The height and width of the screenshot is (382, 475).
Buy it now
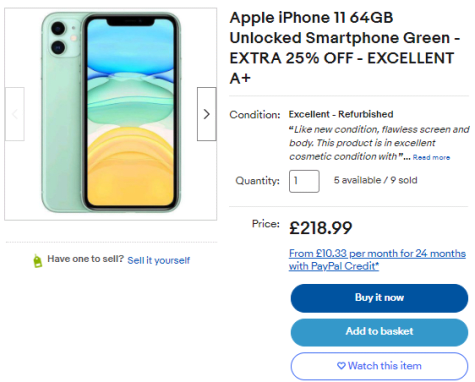point(379,298)
